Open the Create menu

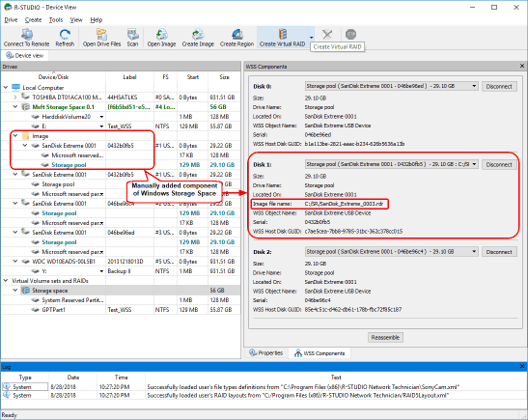(x=33, y=20)
